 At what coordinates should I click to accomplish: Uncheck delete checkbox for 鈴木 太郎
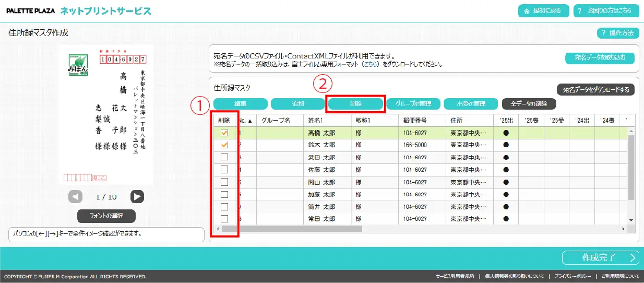click(x=224, y=145)
